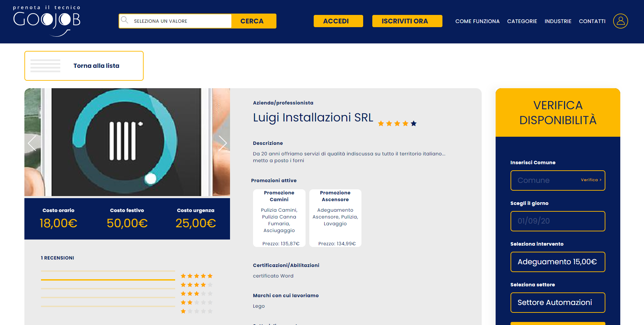Screen dimensions: 644x325
Task: Click the Prezzo: 134,99€ text
Action: coord(337,244)
